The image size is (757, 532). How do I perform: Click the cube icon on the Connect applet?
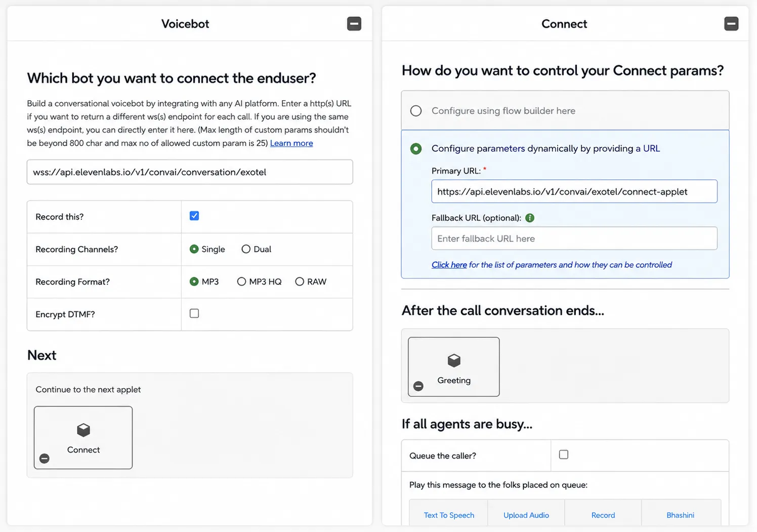83,430
